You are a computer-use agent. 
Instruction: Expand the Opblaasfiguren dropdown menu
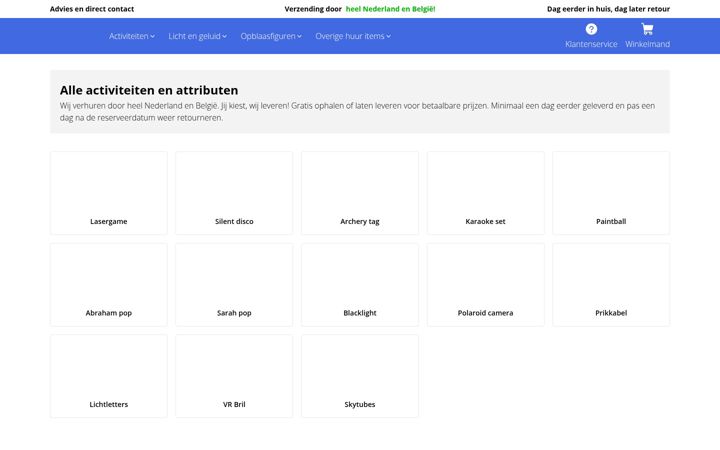[271, 36]
